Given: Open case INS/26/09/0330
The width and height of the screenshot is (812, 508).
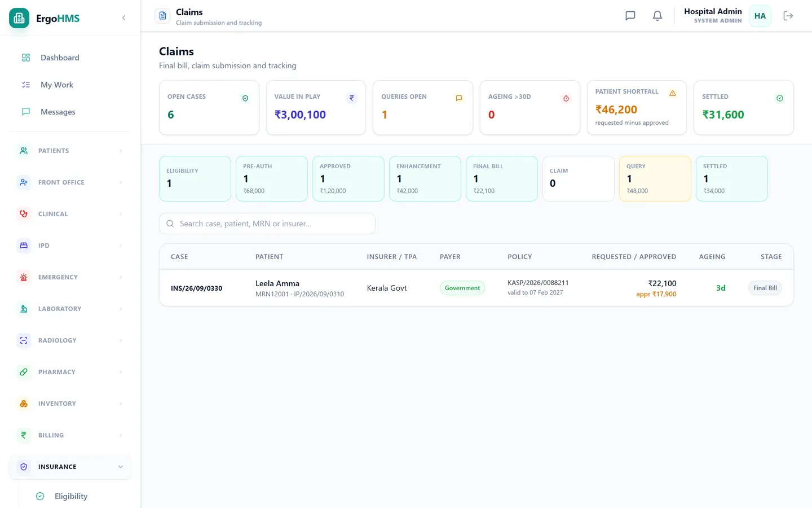Looking at the screenshot, I should [196, 288].
